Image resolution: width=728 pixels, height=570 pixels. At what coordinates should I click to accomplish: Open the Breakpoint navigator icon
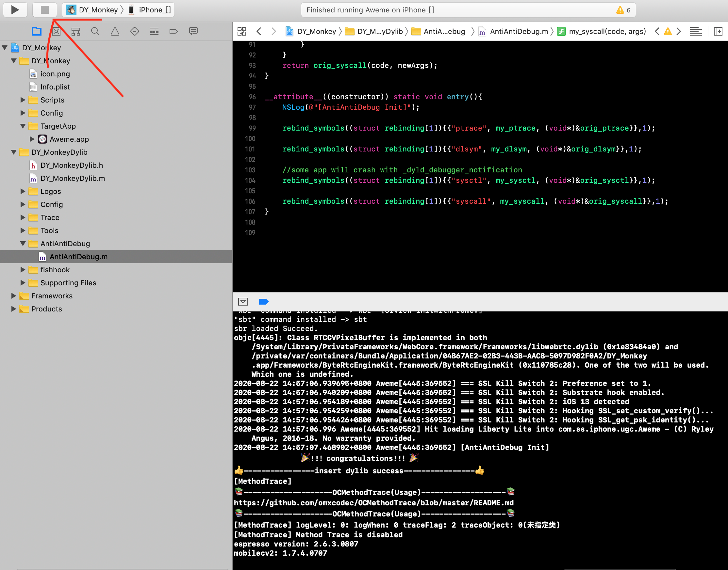pyautogui.click(x=174, y=31)
